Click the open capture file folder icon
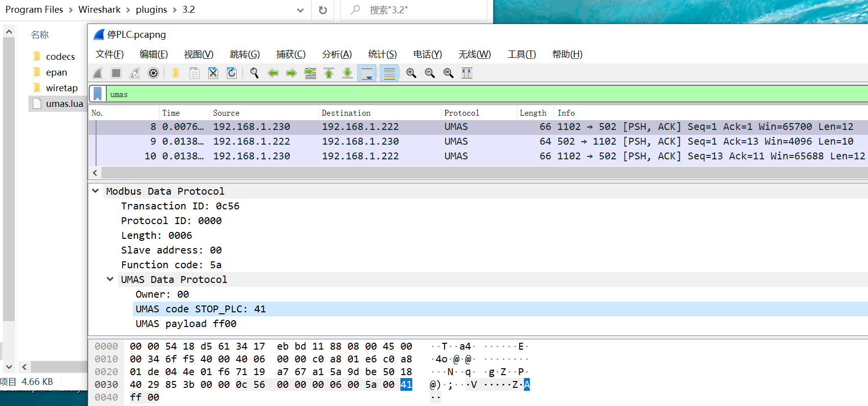 175,73
